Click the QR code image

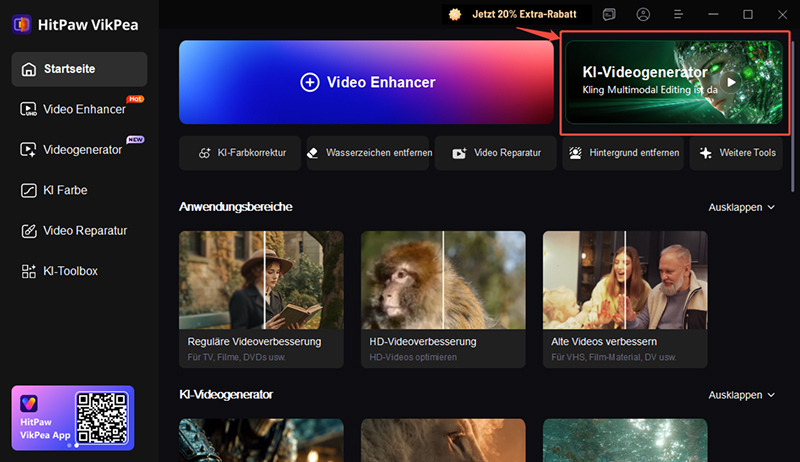(x=102, y=418)
